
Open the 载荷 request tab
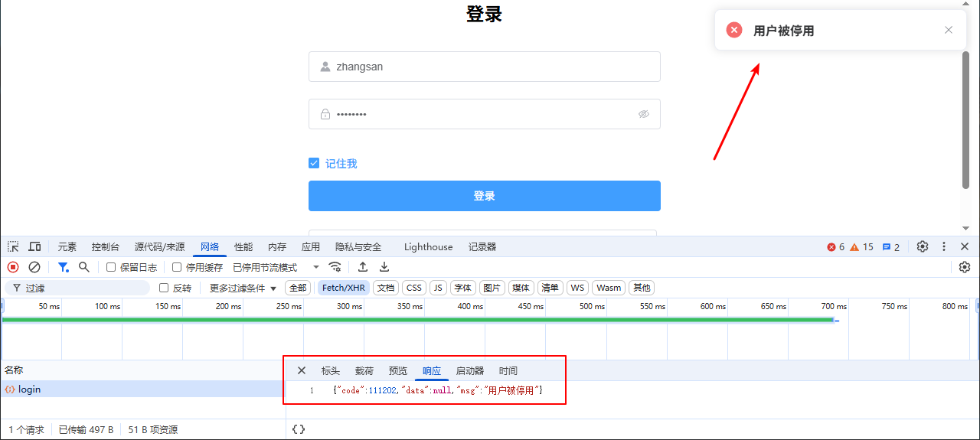pos(364,370)
